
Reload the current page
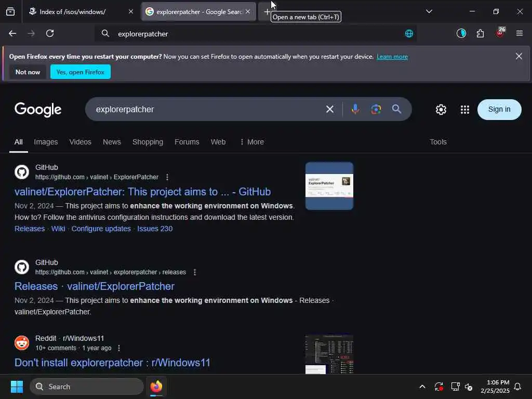50,34
